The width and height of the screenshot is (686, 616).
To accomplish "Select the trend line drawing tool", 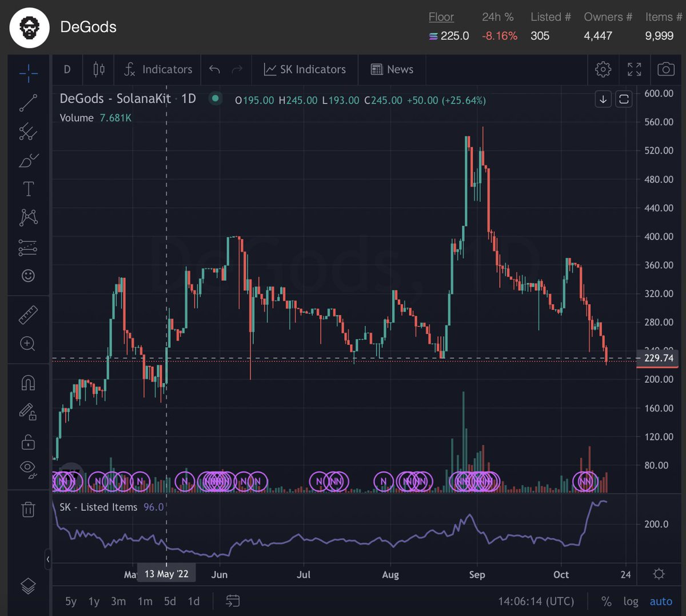I will pos(28,103).
